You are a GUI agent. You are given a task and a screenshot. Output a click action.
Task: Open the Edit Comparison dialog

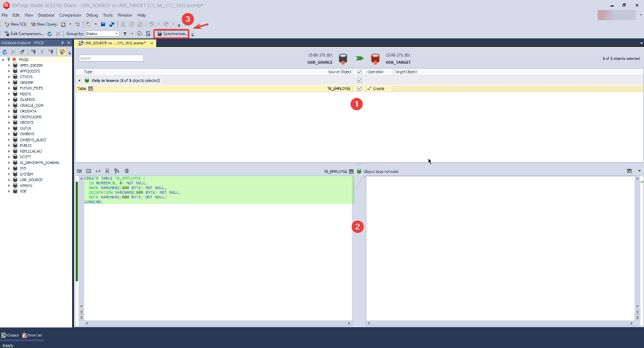pos(24,33)
